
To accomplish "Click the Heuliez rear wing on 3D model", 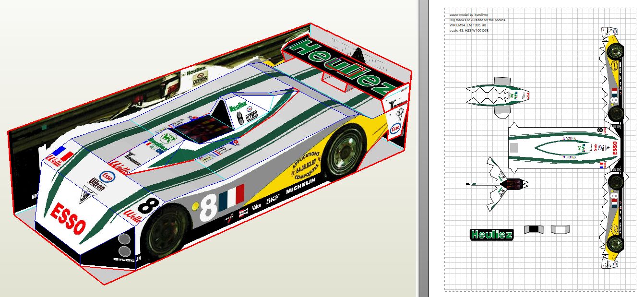I will pyautogui.click(x=342, y=66).
